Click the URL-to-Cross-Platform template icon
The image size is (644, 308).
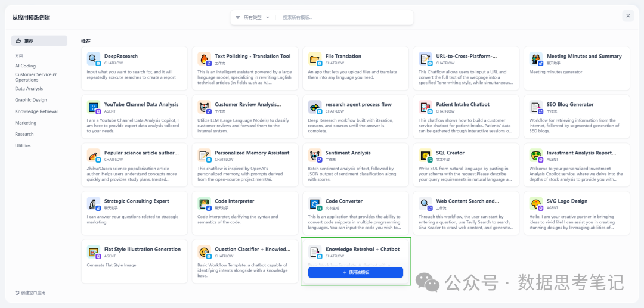(x=425, y=58)
